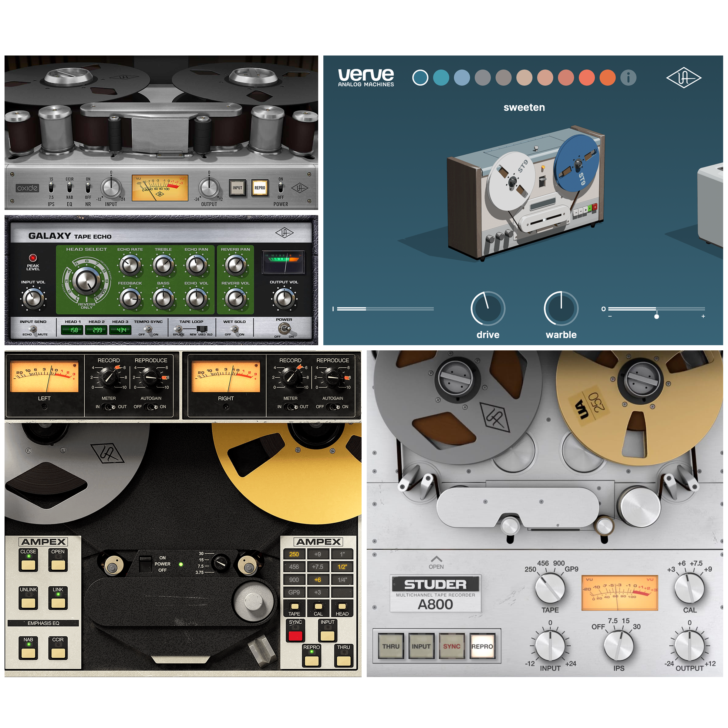The image size is (728, 728).
Task: Select the 456 tape formula on the Ampex
Action: [294, 567]
